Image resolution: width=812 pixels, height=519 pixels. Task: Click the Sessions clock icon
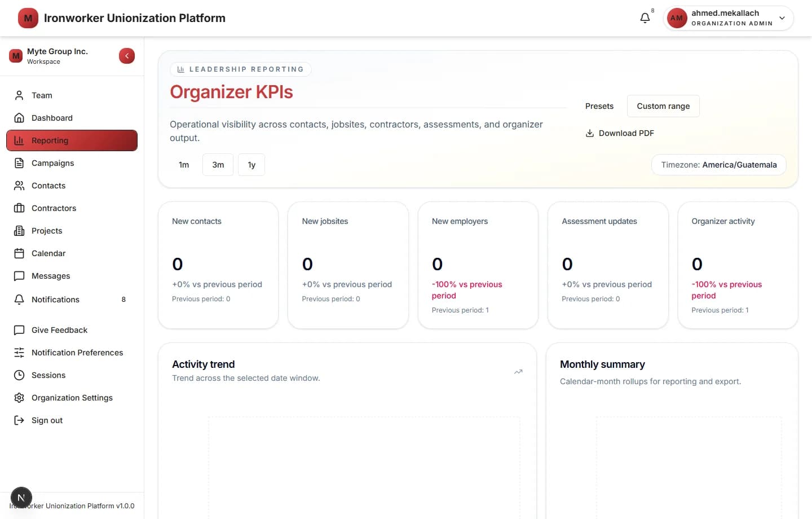coord(19,375)
